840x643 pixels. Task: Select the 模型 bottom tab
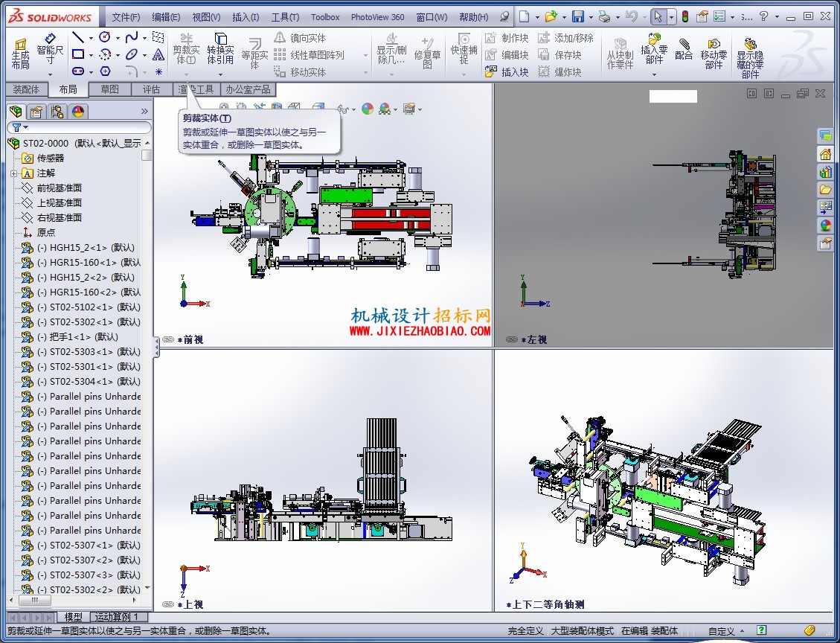click(x=73, y=617)
